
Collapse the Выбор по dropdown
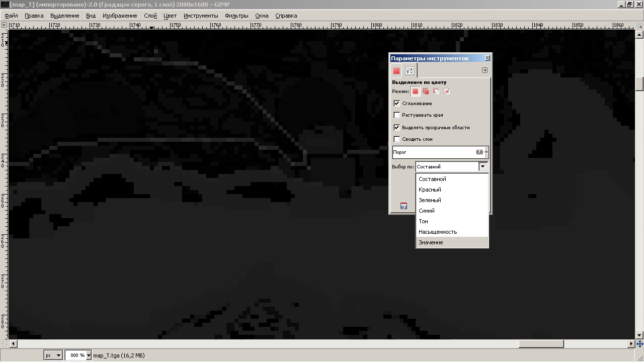tap(483, 166)
